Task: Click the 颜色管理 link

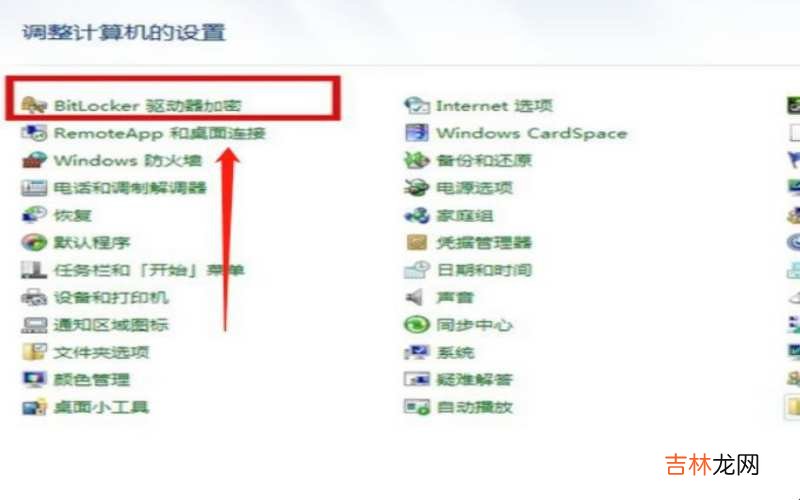Action: click(x=92, y=380)
